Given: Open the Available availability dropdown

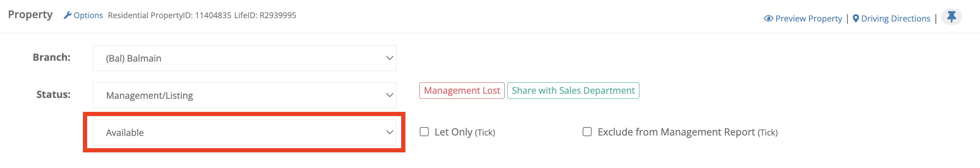Looking at the screenshot, I should tap(245, 133).
